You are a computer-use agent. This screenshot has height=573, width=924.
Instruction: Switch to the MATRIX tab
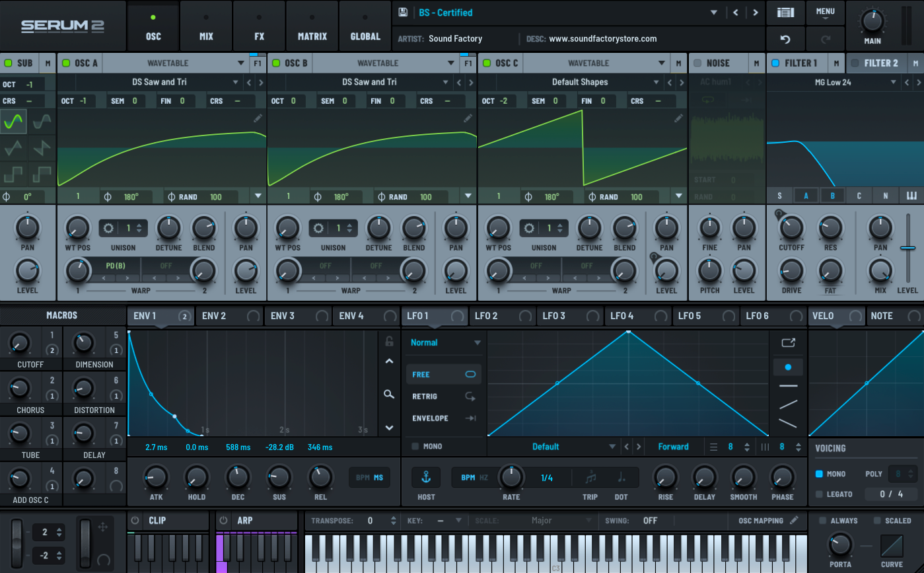[x=312, y=26]
